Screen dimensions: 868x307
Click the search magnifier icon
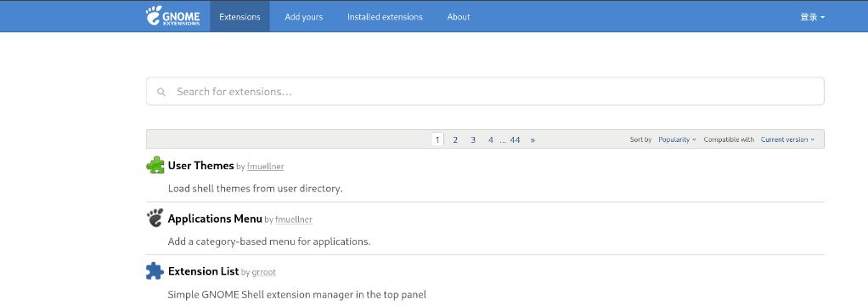161,92
